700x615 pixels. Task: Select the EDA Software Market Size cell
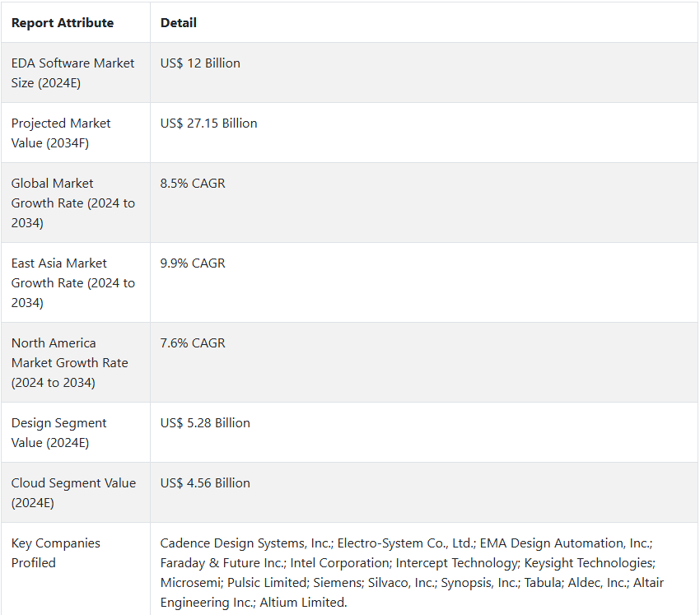click(76, 72)
